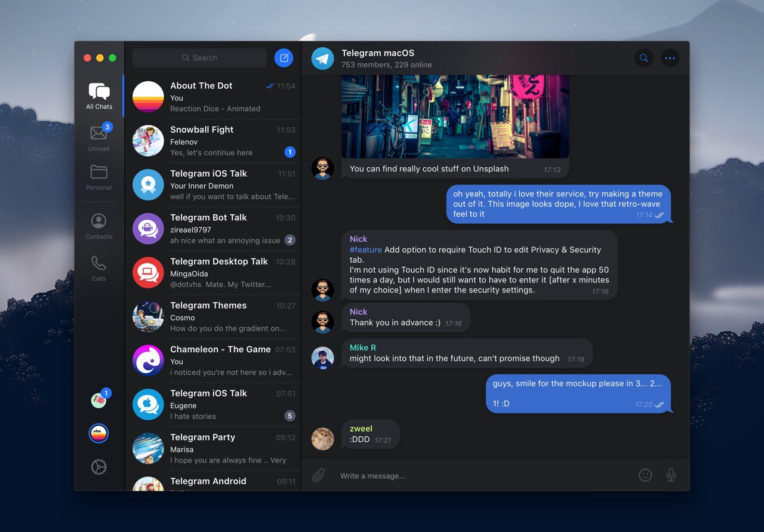The width and height of the screenshot is (764, 532).
Task: Click the Telegram Desktop Talk red avatar
Action: (x=148, y=272)
